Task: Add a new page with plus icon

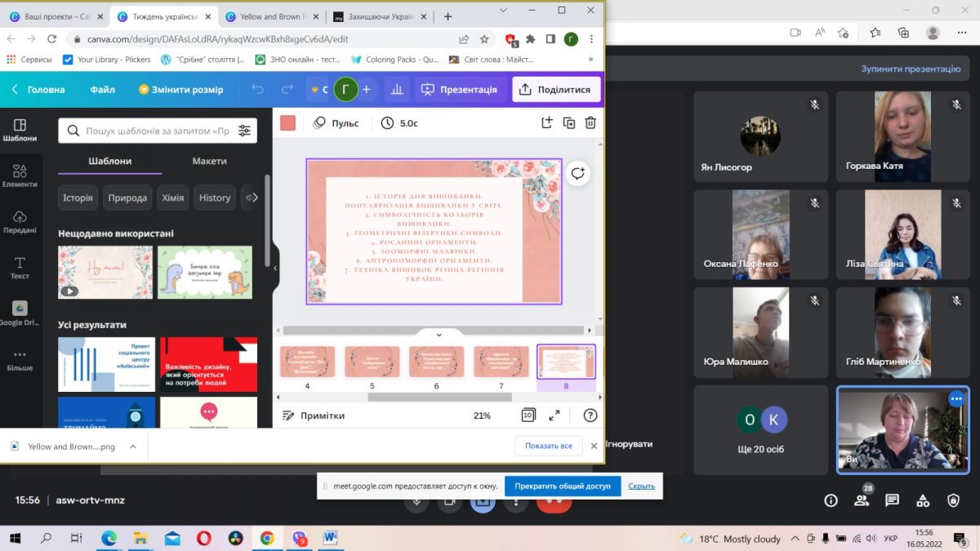Action: click(547, 123)
